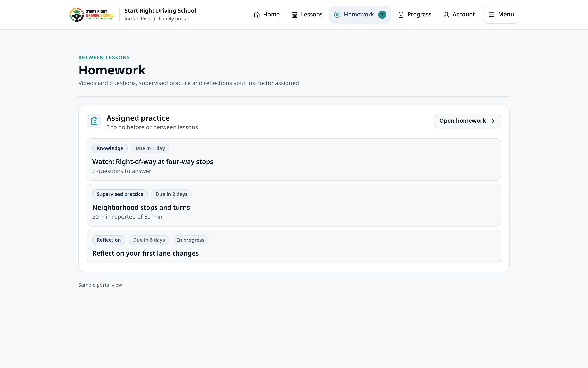Click 'Jordan Rivera · Family portal' text
Screen dimensions: 588x368
pyautogui.click(x=156, y=19)
